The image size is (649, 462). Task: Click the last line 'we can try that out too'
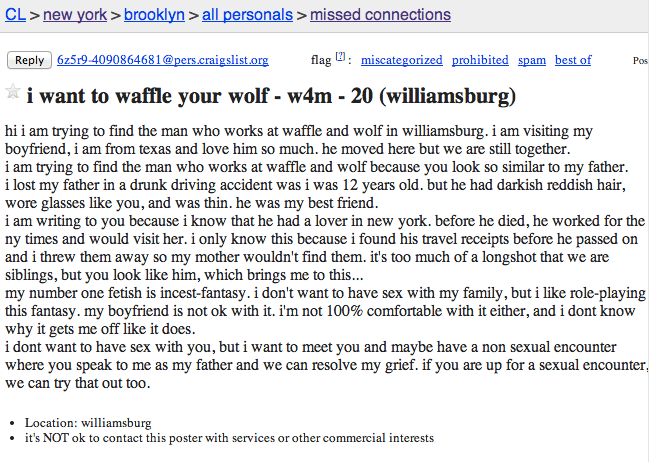(77, 383)
